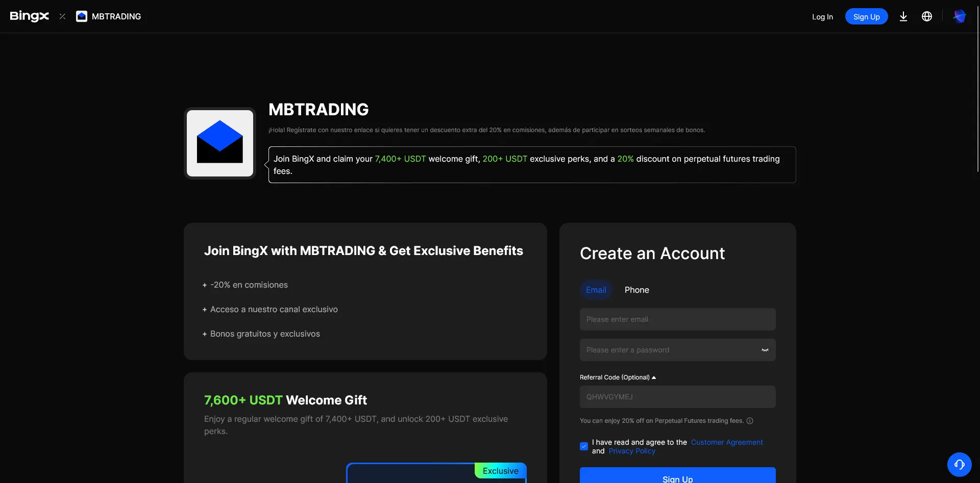The image size is (980, 483).
Task: Focus the email input field
Action: tap(677, 319)
